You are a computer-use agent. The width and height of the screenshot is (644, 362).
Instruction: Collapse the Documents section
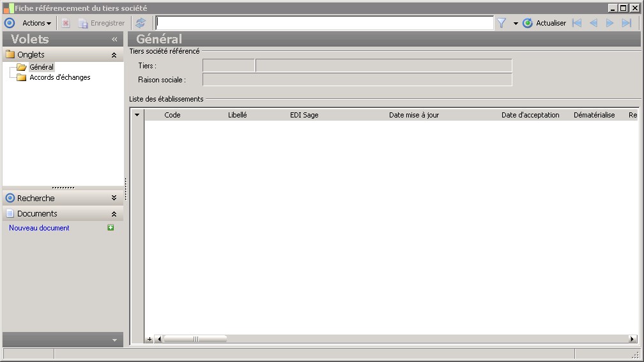pos(114,214)
